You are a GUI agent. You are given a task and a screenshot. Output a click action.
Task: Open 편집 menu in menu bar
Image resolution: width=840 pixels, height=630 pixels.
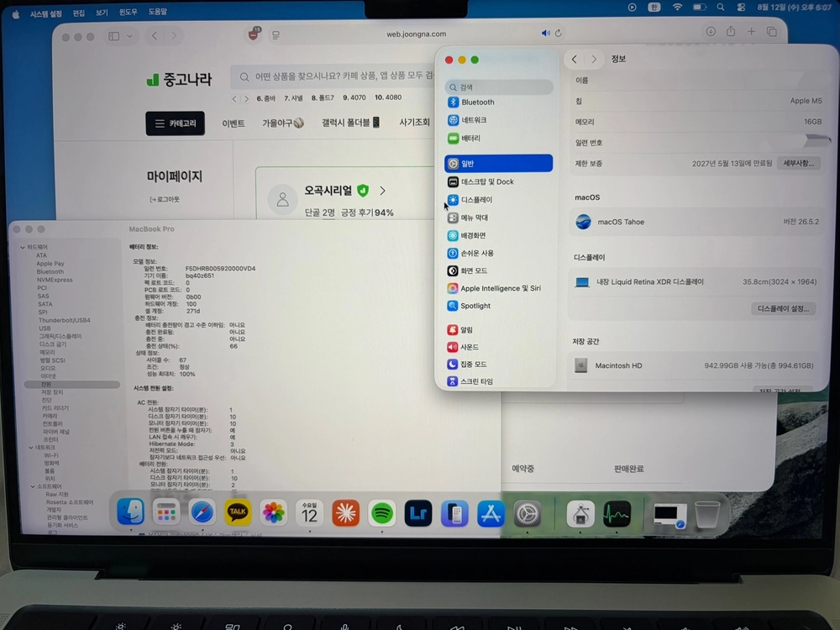tap(79, 13)
